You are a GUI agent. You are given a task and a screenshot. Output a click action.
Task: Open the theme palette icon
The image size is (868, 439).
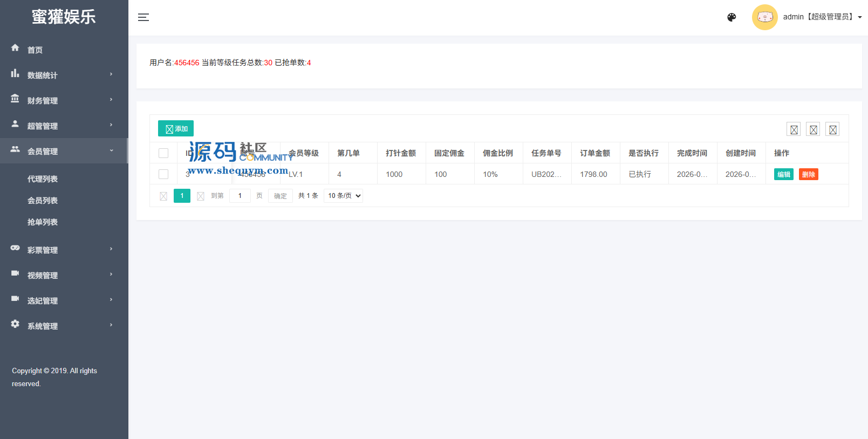[732, 17]
